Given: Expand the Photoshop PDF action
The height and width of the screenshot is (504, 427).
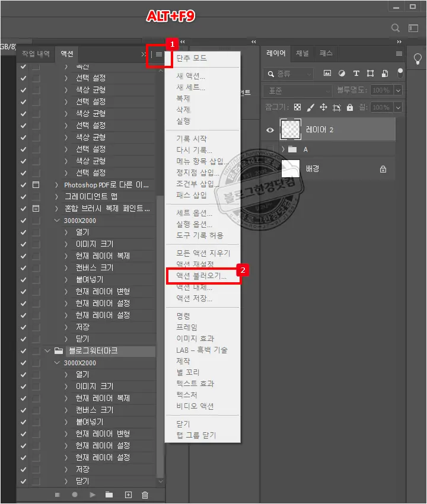Looking at the screenshot, I should (x=56, y=185).
